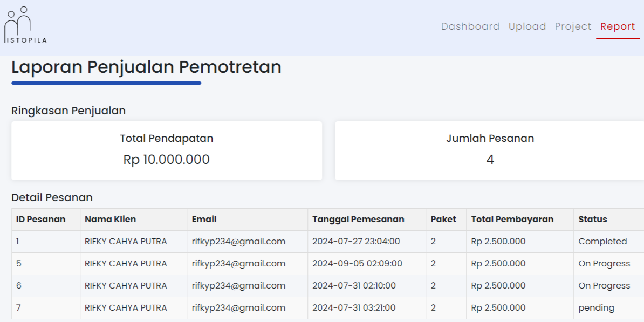Open the Dashboard nav link

(470, 26)
